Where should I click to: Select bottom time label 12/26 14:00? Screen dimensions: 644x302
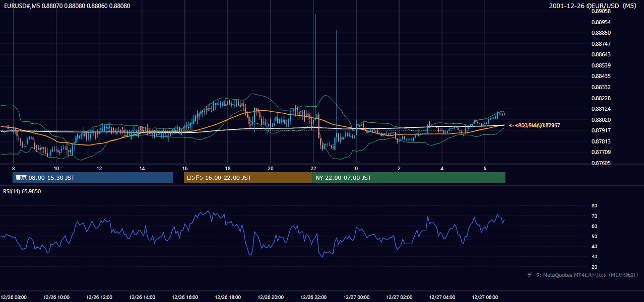pos(142,297)
